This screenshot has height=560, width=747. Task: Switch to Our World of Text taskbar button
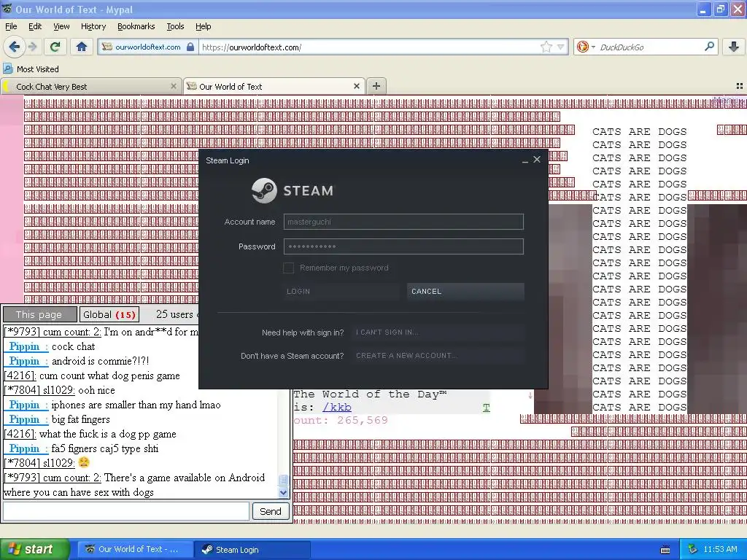[135, 549]
